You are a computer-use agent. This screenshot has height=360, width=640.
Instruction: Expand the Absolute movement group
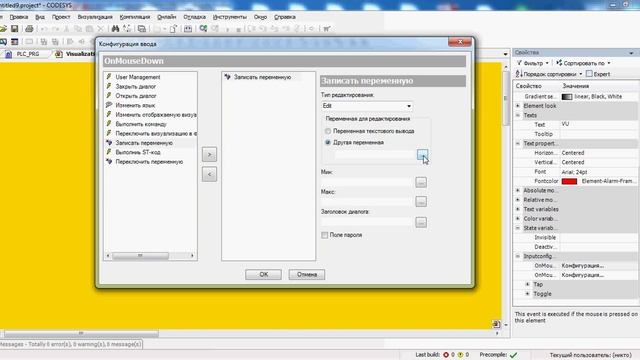pyautogui.click(x=518, y=190)
